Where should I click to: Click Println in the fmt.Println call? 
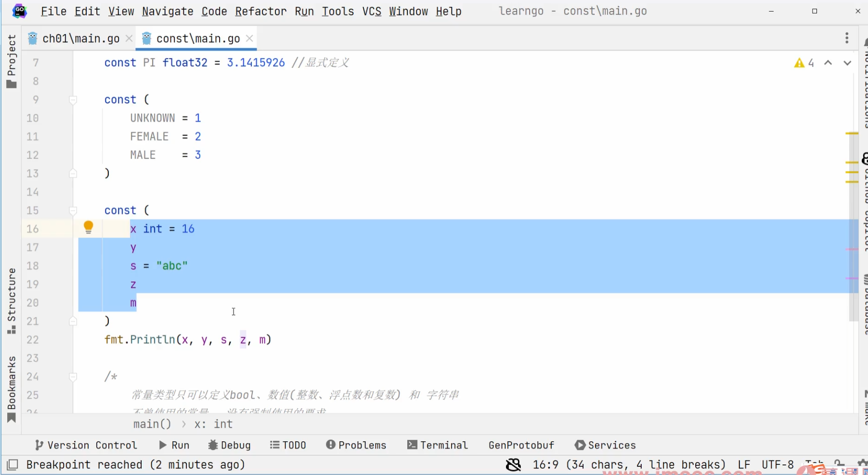tap(153, 340)
